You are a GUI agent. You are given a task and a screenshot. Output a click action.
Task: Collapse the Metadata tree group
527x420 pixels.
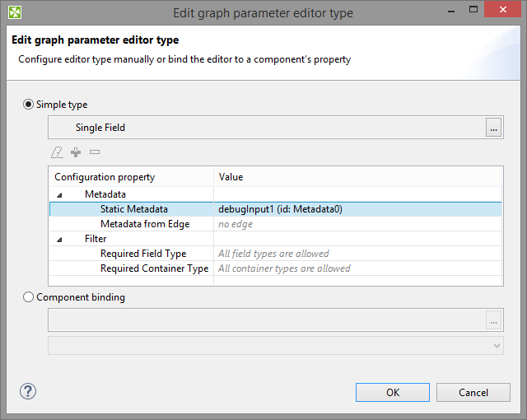coord(59,194)
